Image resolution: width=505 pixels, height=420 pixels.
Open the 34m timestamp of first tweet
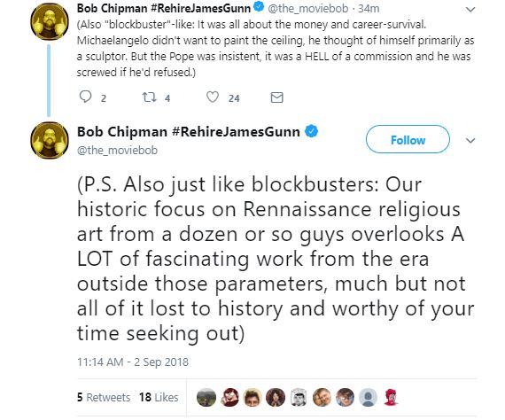(x=369, y=8)
